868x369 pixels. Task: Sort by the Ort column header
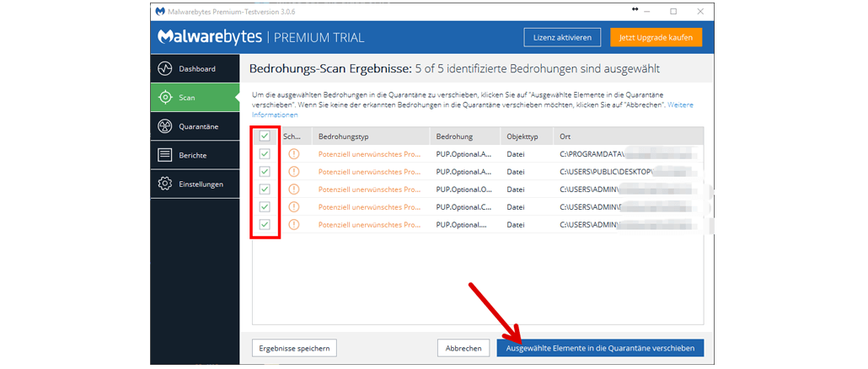(x=629, y=136)
